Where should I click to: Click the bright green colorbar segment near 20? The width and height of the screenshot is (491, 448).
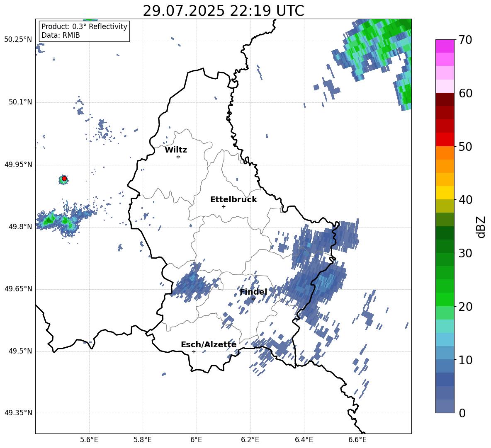(445, 299)
